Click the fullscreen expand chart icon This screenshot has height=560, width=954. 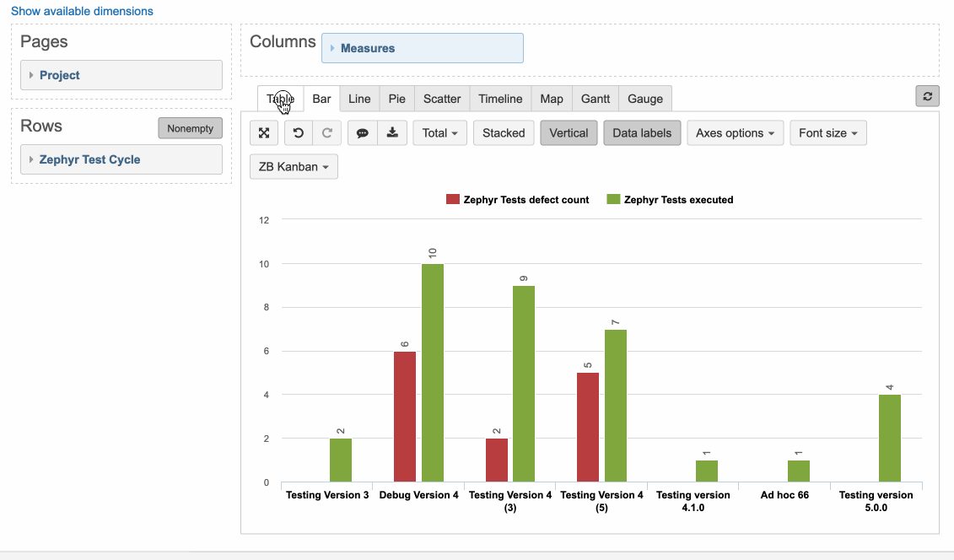click(264, 133)
